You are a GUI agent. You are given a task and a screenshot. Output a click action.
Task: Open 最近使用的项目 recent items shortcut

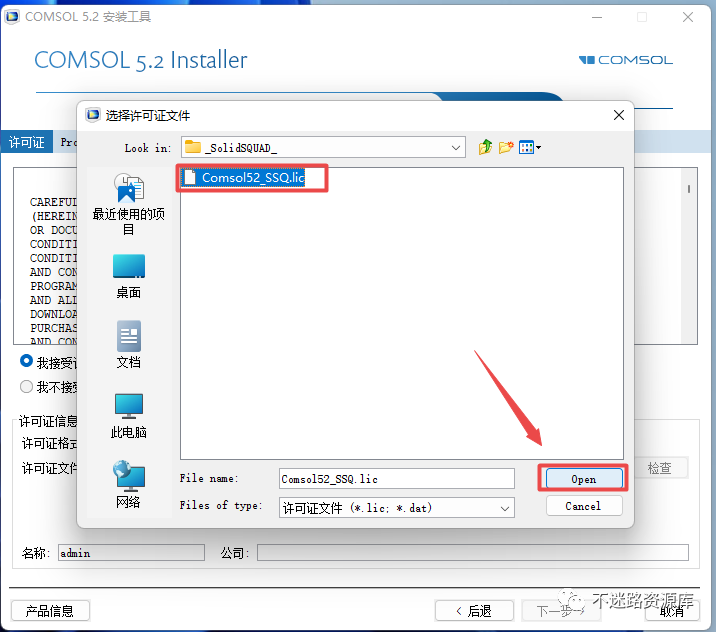pos(129,204)
